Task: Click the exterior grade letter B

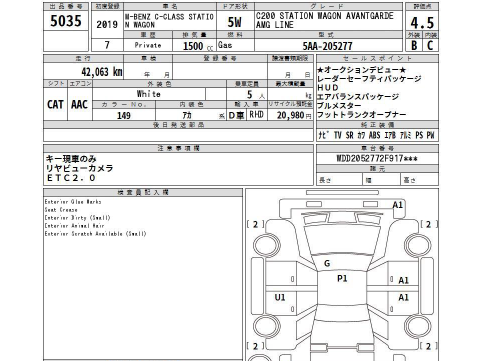Action: [x=414, y=46]
